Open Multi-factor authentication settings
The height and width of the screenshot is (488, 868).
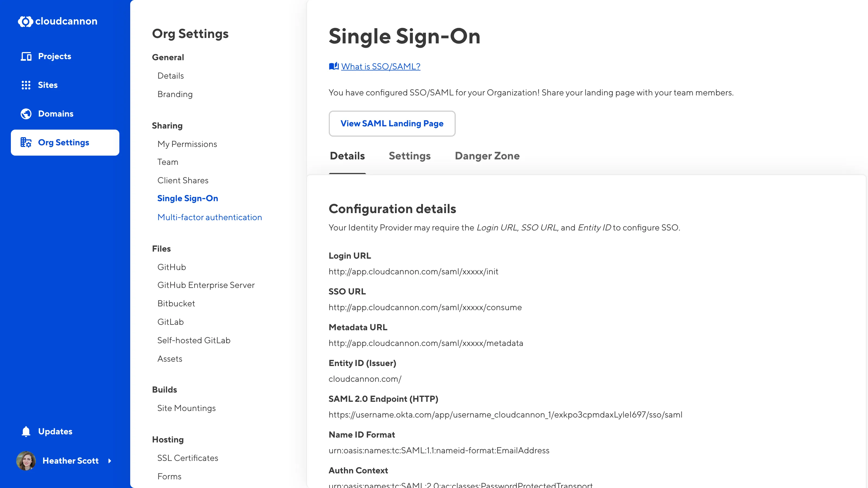(209, 217)
